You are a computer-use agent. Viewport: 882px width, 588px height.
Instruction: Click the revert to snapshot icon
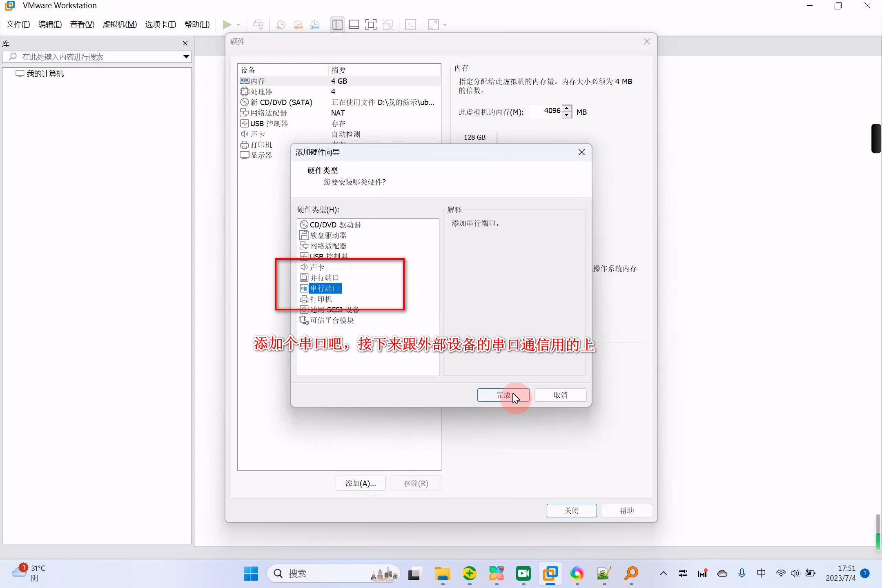click(x=298, y=25)
